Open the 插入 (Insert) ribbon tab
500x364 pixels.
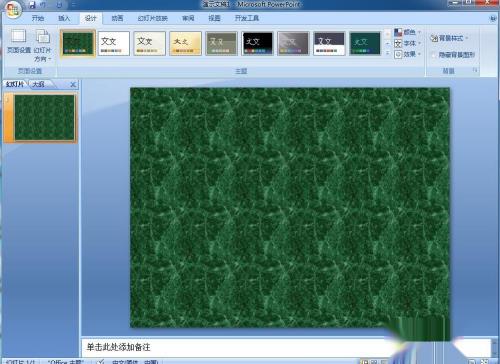64,18
